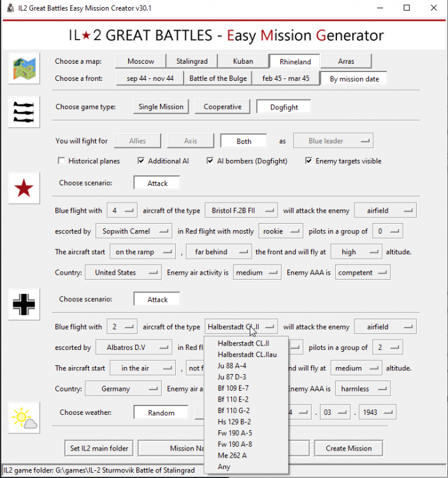
Task: Click the Axis Attack scenario button
Action: pyautogui.click(x=157, y=300)
